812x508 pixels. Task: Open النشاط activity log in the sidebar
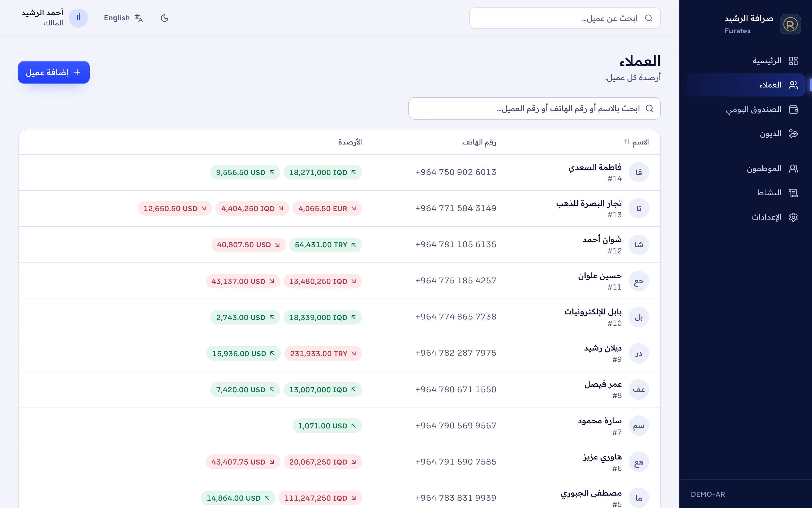pos(745,192)
